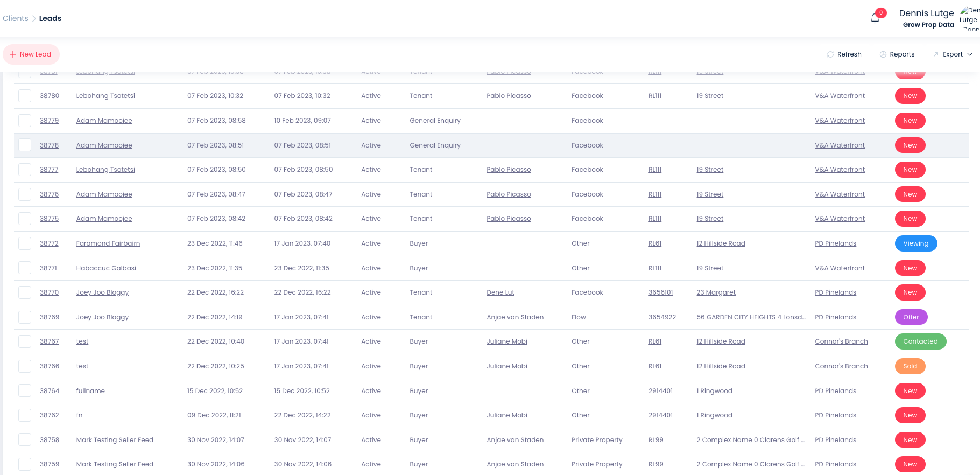Click the Reports chart icon
This screenshot has width=980, height=475.
883,54
